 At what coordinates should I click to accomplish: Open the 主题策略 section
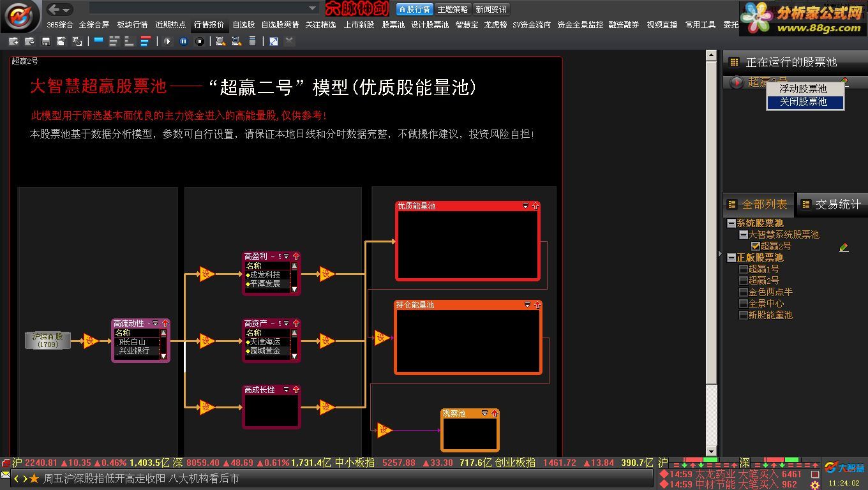(453, 9)
